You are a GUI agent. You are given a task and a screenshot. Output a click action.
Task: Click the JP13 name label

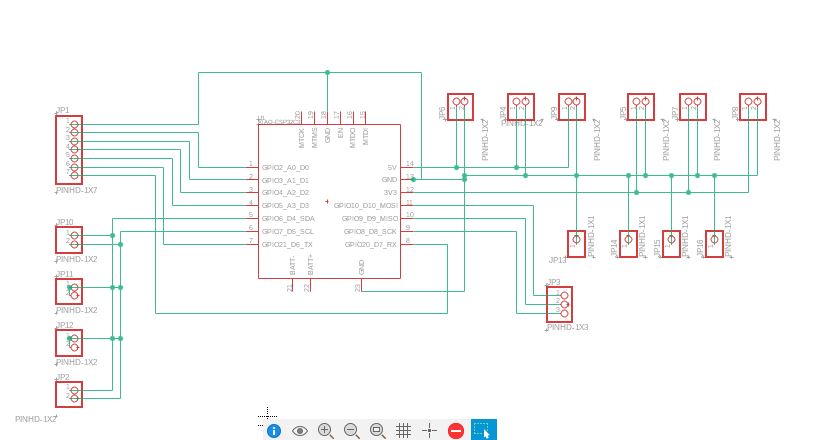point(558,260)
